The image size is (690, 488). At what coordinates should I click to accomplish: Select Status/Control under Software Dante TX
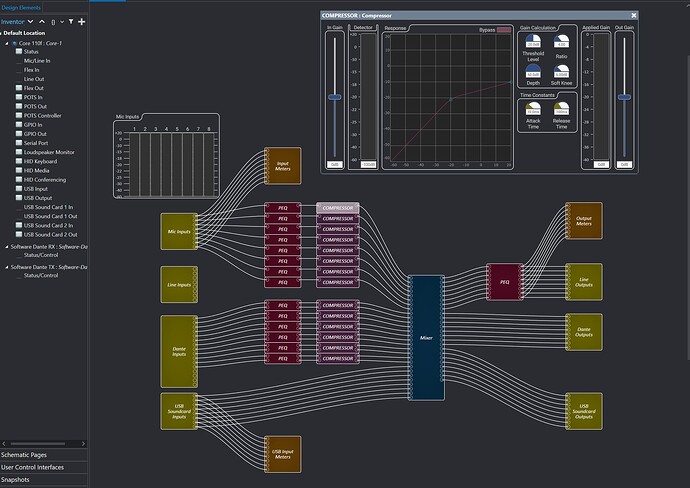tap(41, 275)
